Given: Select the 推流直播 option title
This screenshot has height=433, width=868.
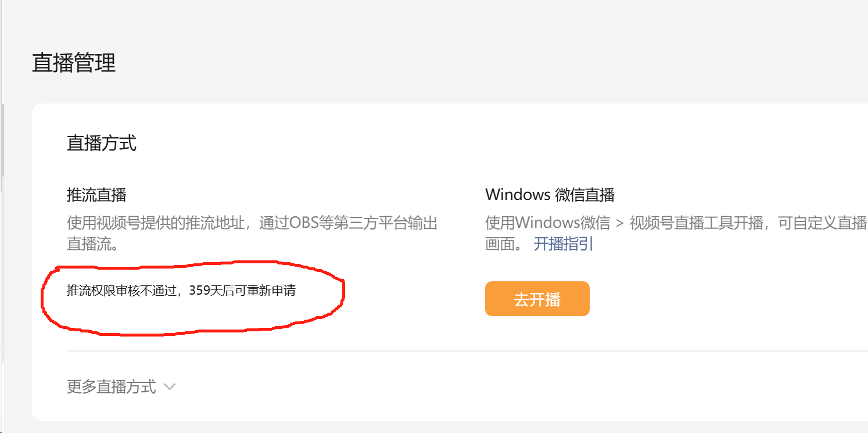Looking at the screenshot, I should click(x=96, y=195).
